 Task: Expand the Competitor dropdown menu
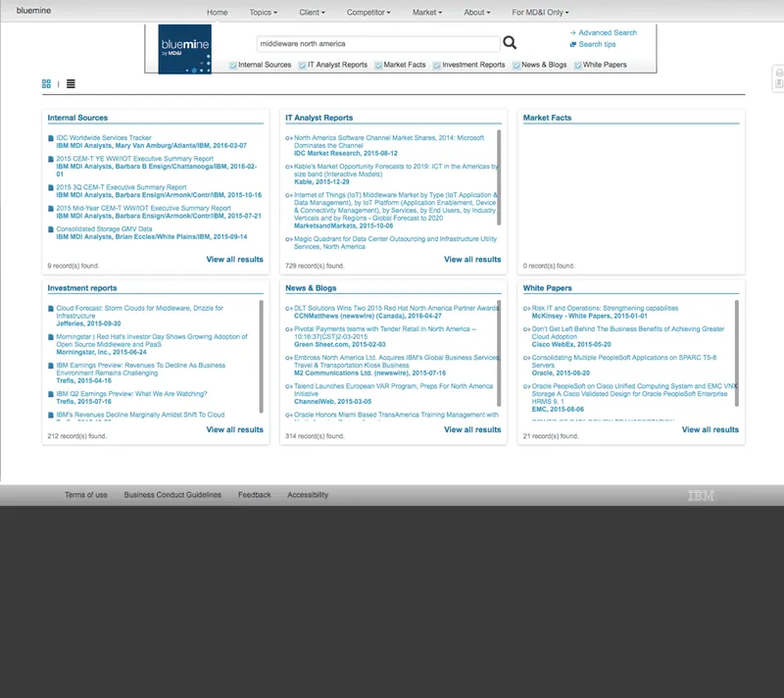tap(368, 12)
